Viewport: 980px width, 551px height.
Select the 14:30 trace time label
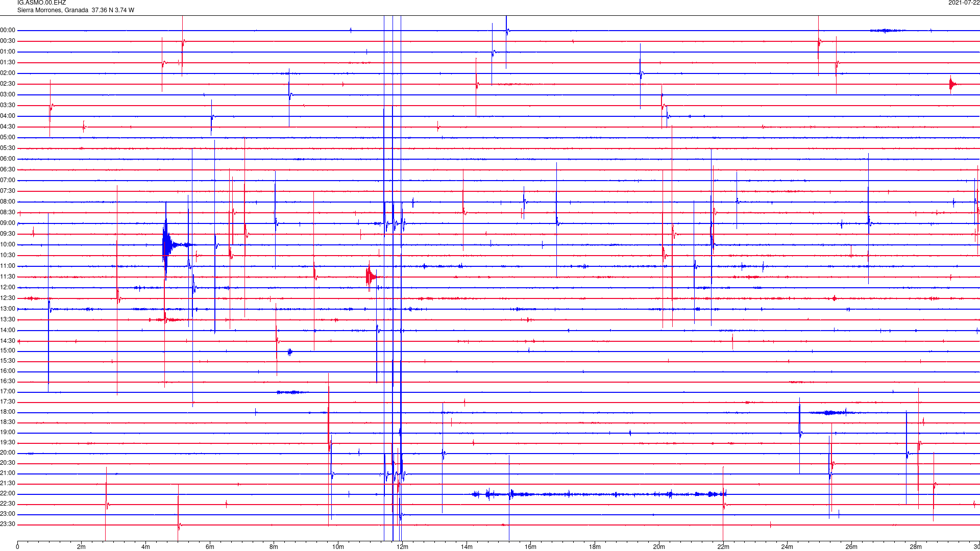click(8, 341)
